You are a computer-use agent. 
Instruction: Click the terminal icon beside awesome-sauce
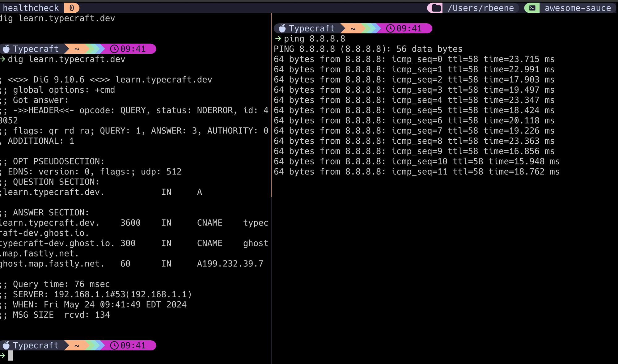532,8
